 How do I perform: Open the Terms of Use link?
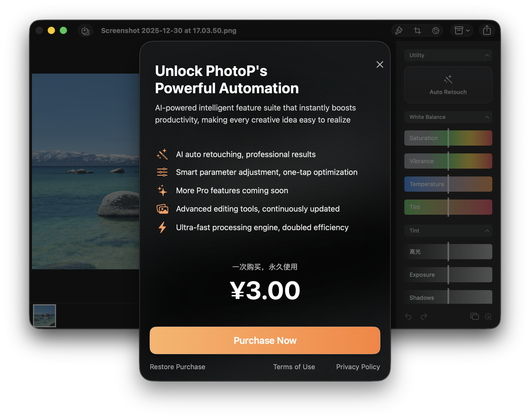294,367
